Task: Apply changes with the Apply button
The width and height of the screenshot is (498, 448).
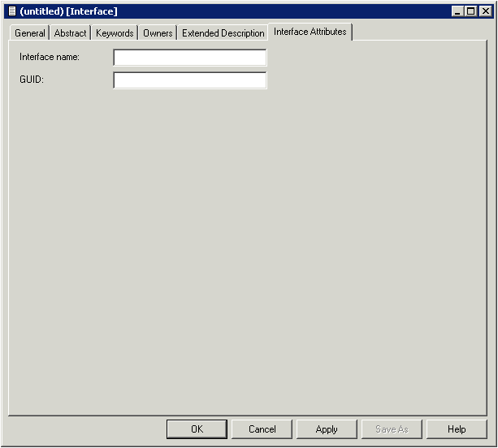Action: click(327, 429)
